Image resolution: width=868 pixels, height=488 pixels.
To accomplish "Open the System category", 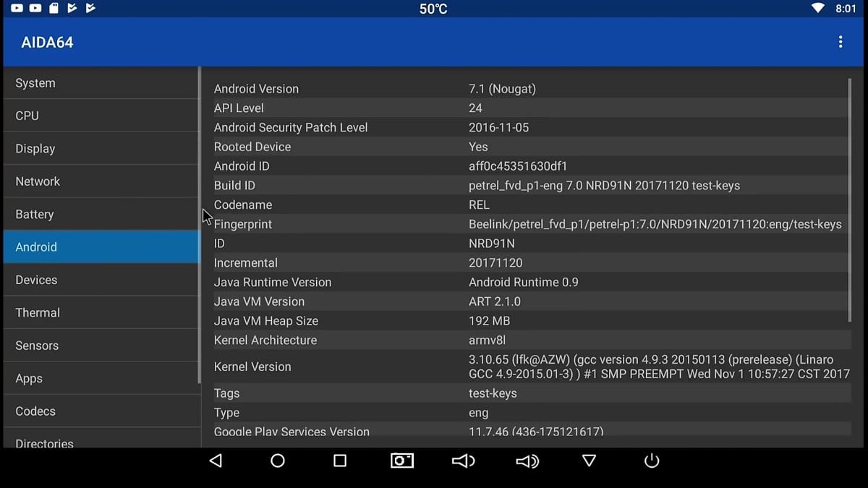I will click(101, 83).
